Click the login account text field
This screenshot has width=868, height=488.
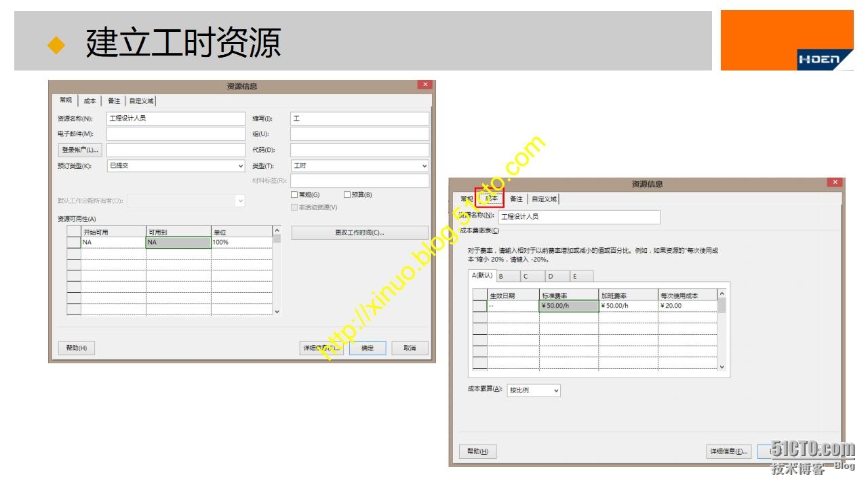tap(176, 150)
